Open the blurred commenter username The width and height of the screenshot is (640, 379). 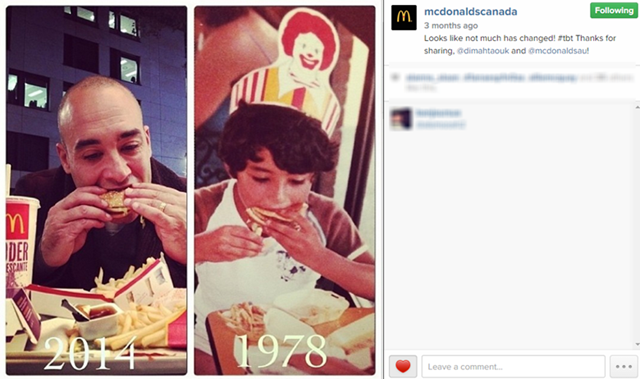438,113
